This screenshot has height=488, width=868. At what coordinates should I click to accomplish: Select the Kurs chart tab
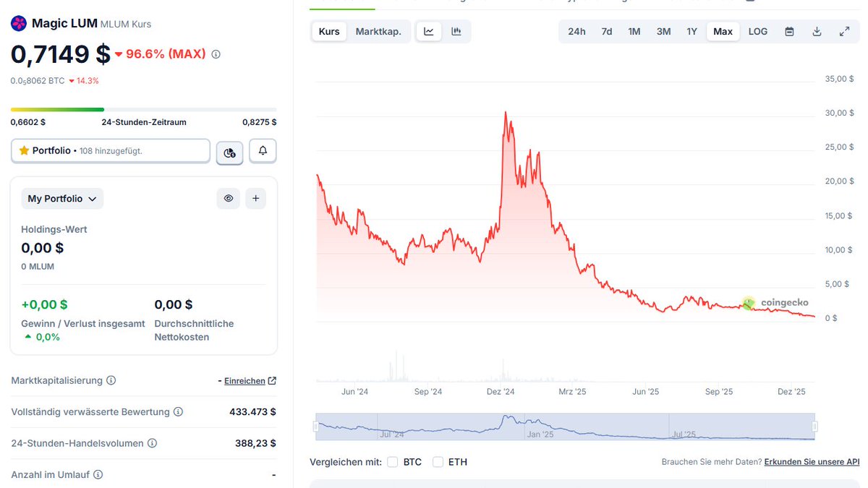[x=329, y=32]
